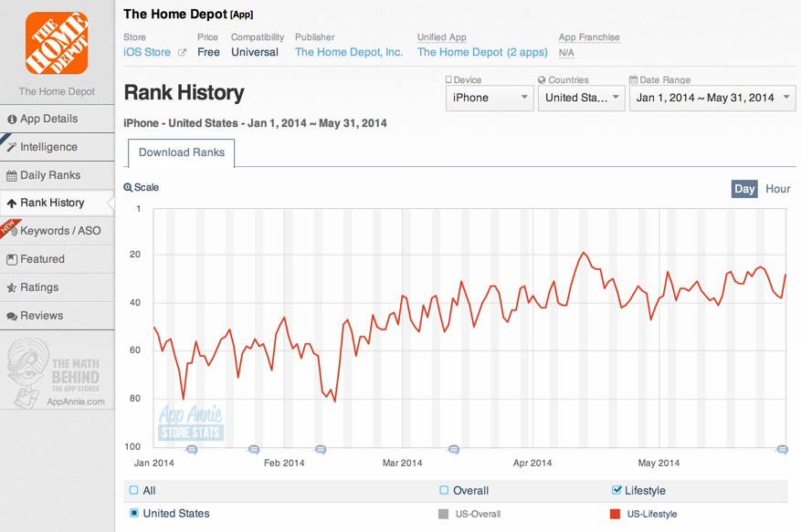Switch chart to Day view
Screen dimensions: 801x532
[x=744, y=189]
